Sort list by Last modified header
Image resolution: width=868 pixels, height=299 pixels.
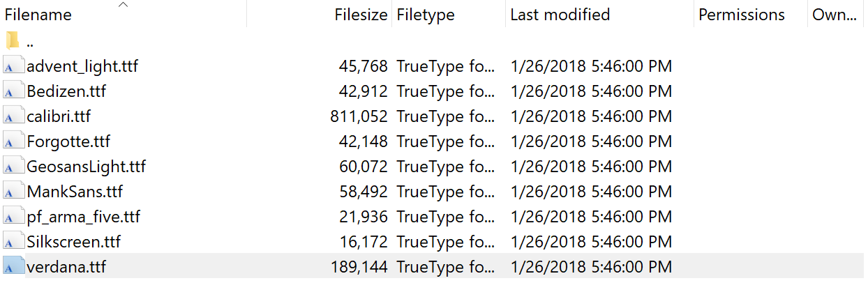point(560,15)
